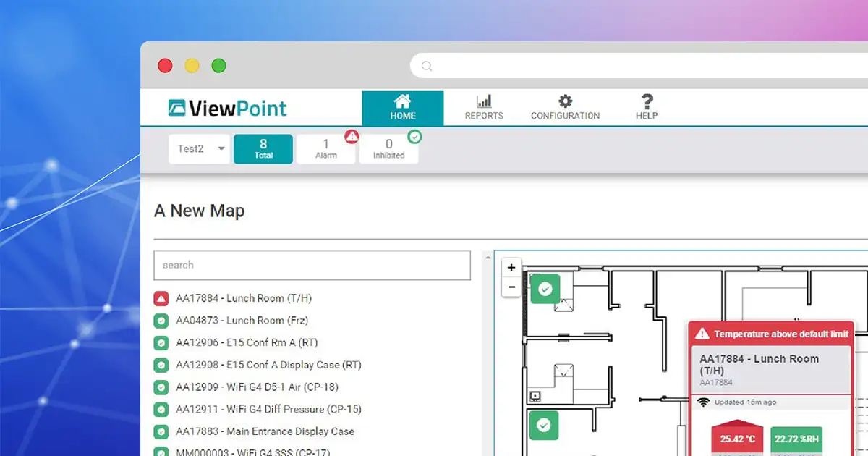
Task: Zoom in on the map
Action: coord(511,268)
